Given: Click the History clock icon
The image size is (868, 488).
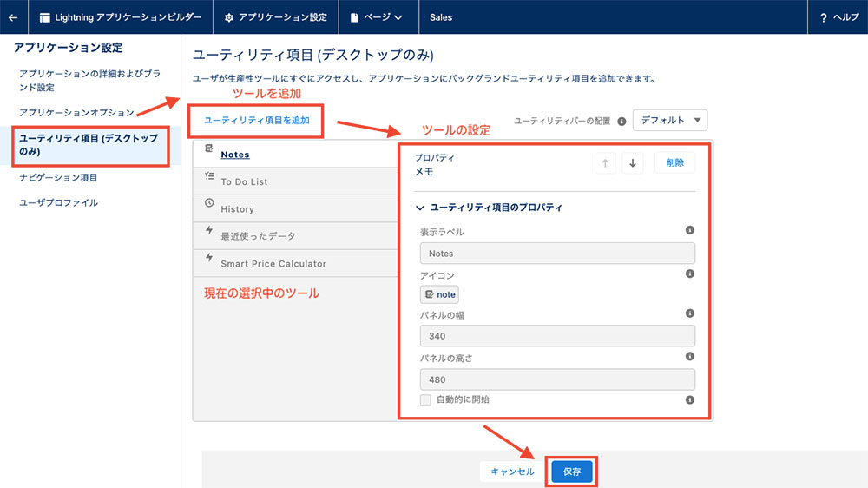Looking at the screenshot, I should (208, 202).
